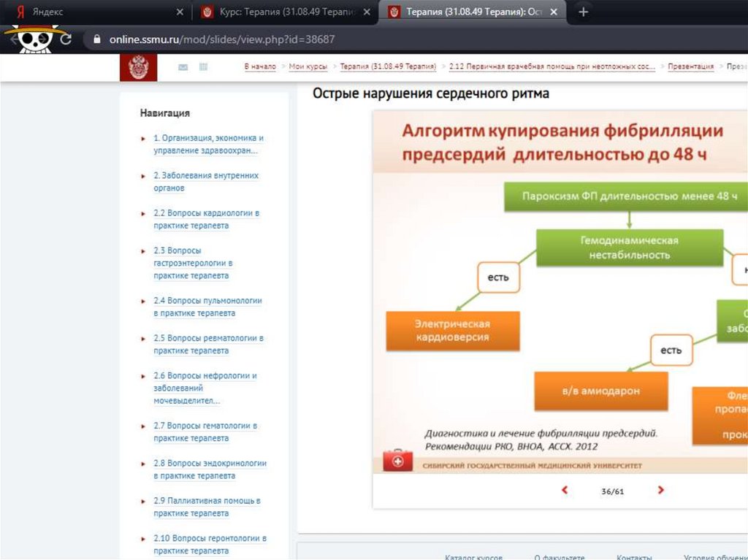Open 'В начало' breadcrumb link
This screenshot has height=560, width=748.
(260, 66)
